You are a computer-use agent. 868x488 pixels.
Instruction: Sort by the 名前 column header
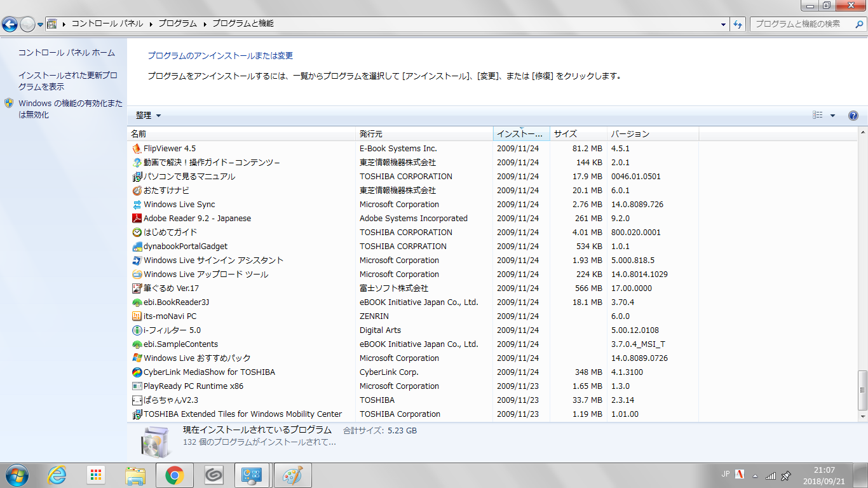(241, 134)
